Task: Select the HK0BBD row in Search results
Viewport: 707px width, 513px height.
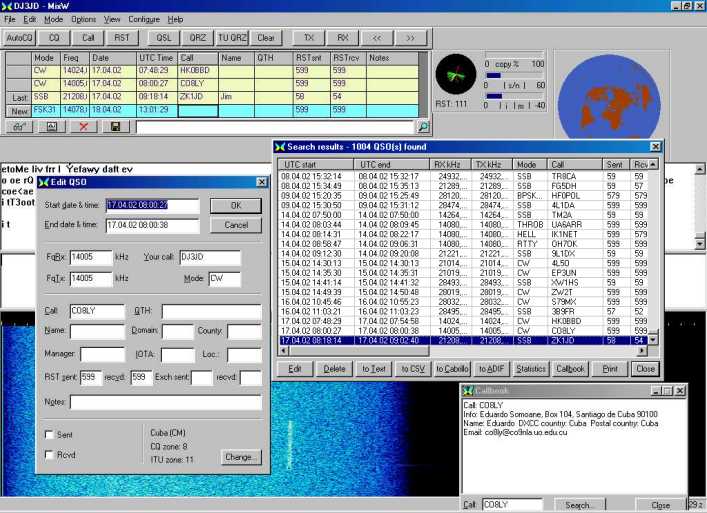Action: click(463, 321)
